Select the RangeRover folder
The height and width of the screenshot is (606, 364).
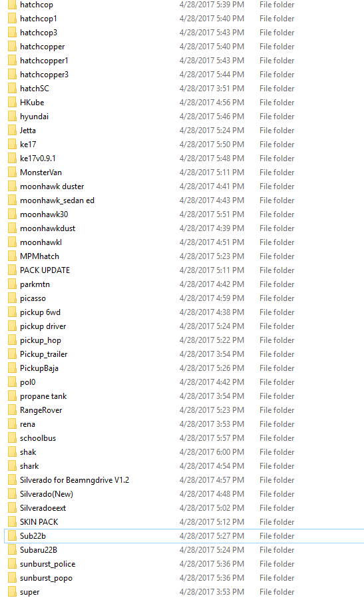pyautogui.click(x=184, y=410)
